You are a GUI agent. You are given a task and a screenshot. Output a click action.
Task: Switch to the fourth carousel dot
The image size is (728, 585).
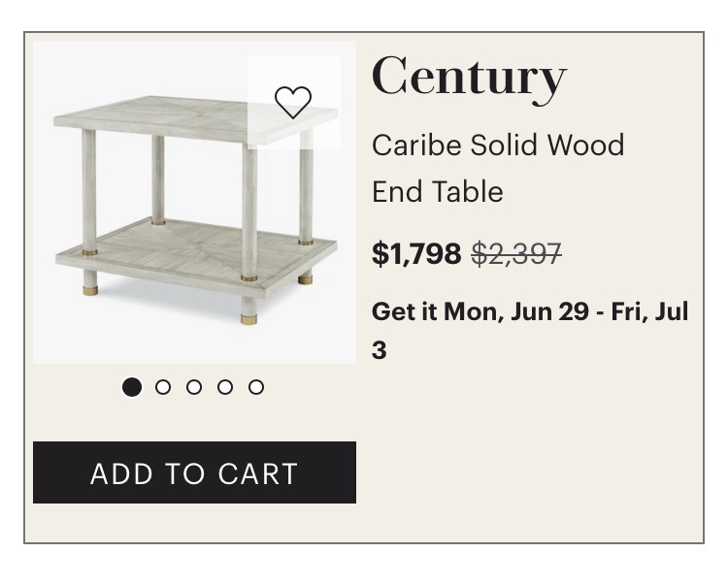tap(225, 387)
